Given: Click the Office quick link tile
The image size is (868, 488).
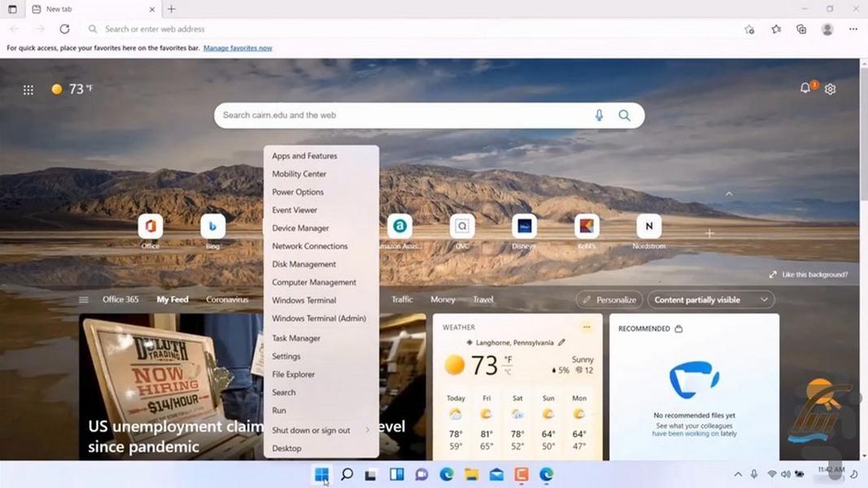Looking at the screenshot, I should pos(150,227).
